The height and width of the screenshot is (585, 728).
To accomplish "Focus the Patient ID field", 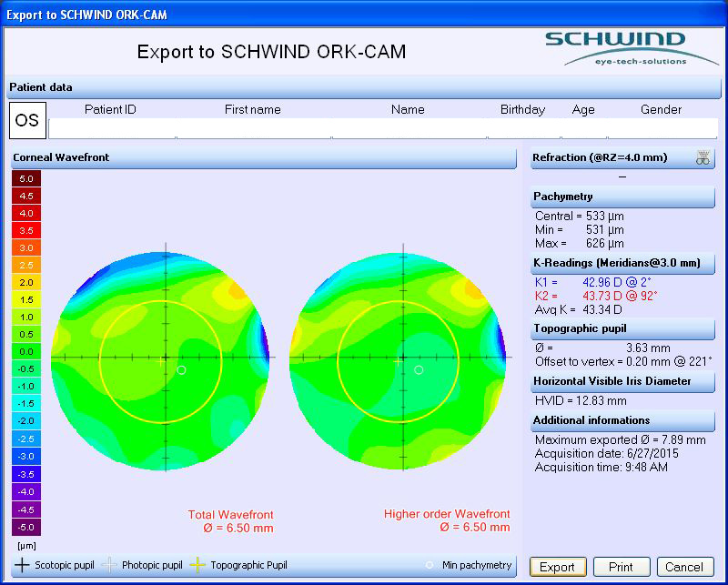I will click(x=112, y=128).
